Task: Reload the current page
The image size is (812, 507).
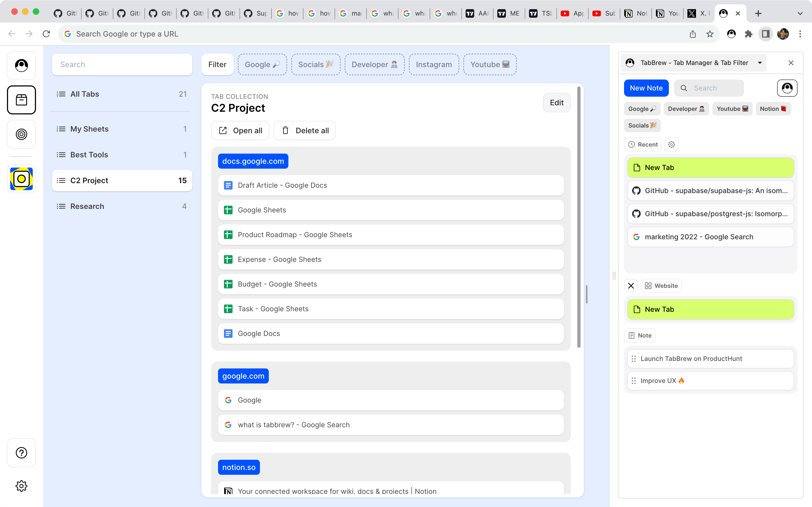Action: pyautogui.click(x=46, y=34)
